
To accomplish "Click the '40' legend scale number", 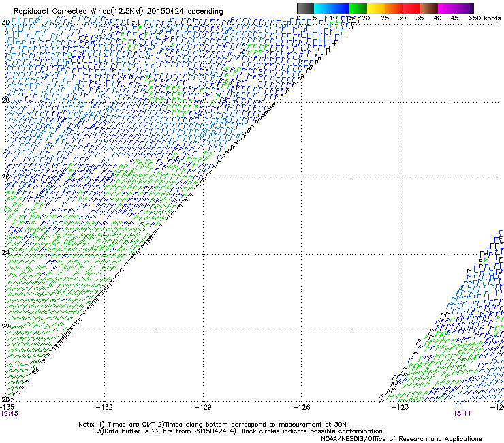I will pyautogui.click(x=437, y=18).
